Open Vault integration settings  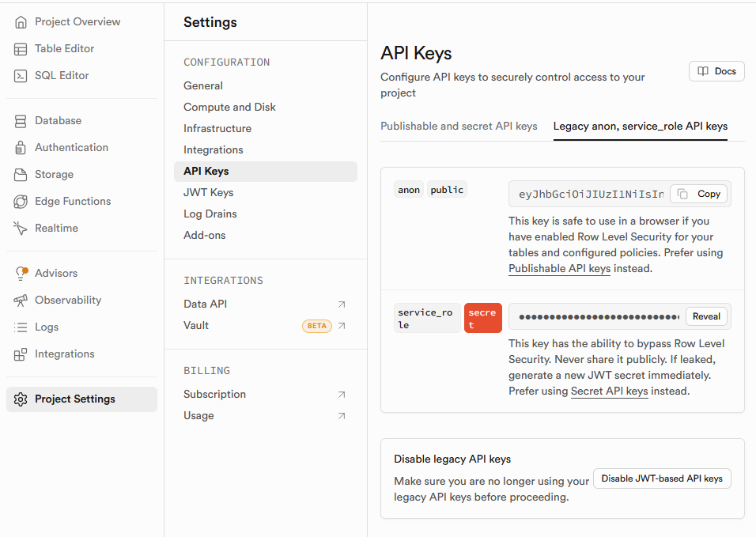(196, 325)
